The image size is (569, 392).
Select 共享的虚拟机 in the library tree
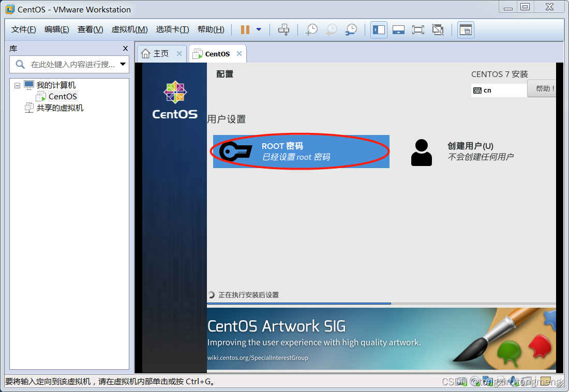[x=60, y=108]
